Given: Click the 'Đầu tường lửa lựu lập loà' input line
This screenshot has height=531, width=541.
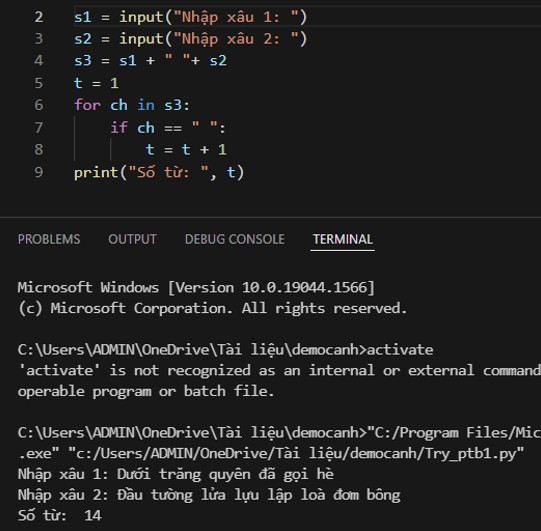Looking at the screenshot, I should (x=209, y=495).
